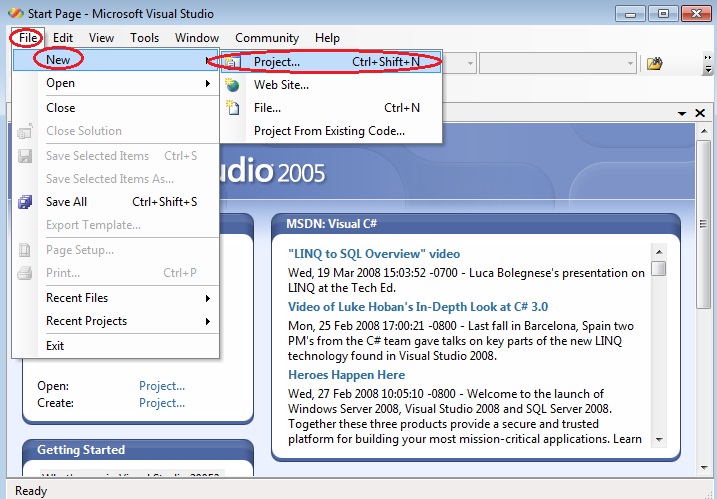Click the toolbar overflow options chevron

click(x=708, y=64)
